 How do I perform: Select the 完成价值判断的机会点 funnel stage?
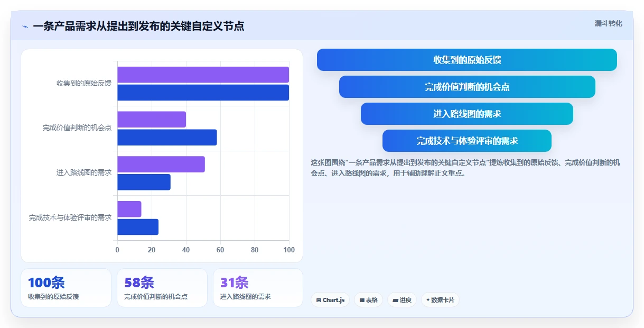(467, 87)
